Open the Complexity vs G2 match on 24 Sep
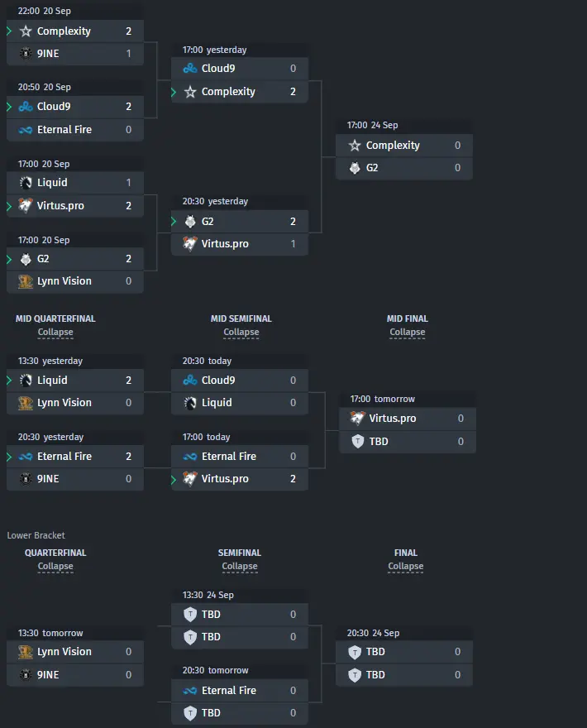This screenshot has width=587, height=728. [404, 150]
